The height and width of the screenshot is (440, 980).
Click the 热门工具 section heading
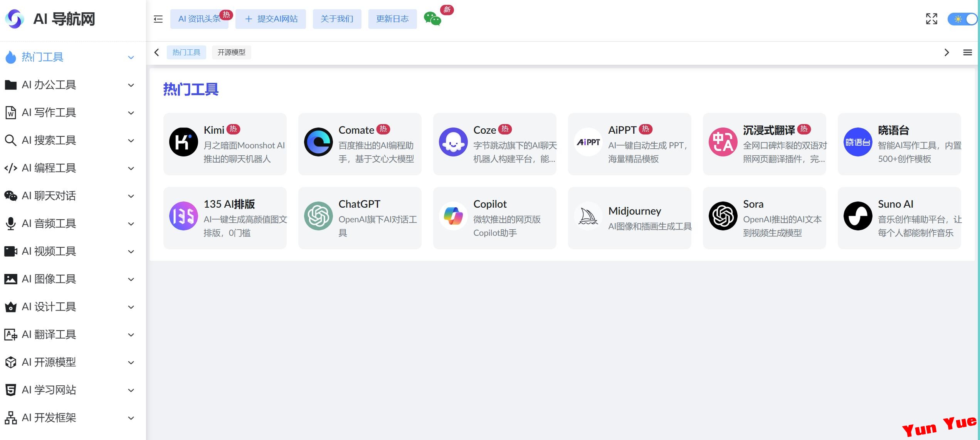pos(191,89)
